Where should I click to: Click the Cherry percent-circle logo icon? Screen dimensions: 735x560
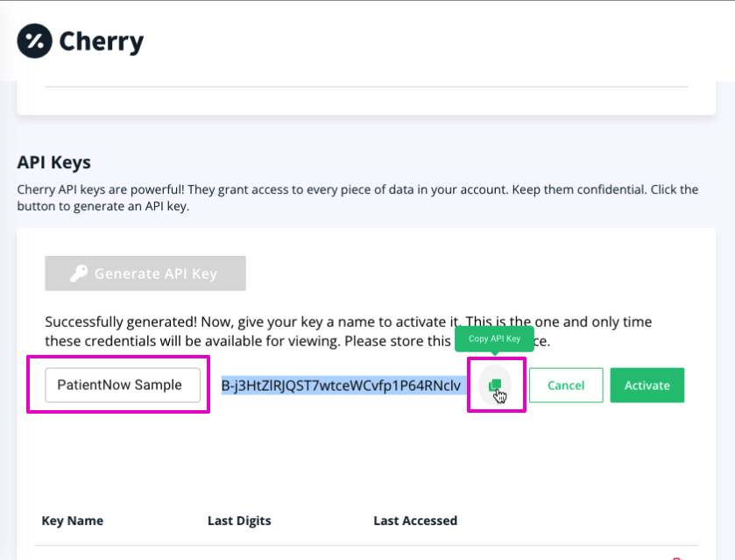(x=34, y=40)
